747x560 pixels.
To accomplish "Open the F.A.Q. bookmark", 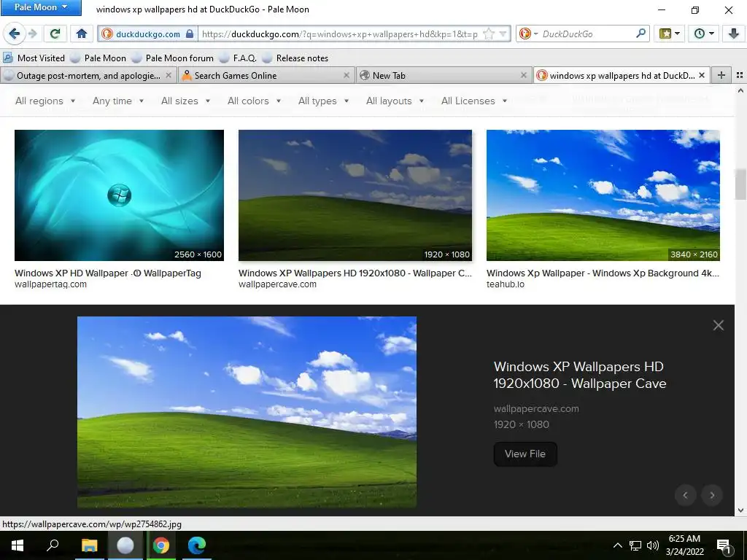I will (238, 58).
